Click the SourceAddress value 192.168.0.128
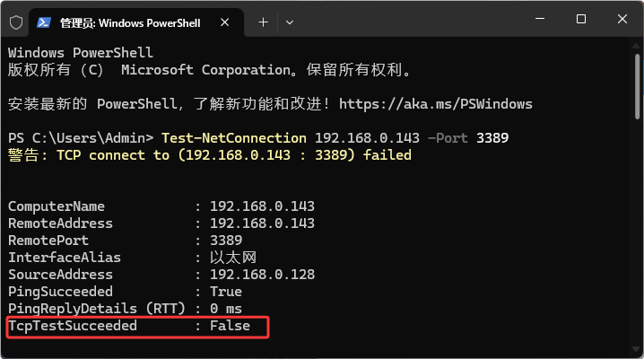The image size is (644, 359). pyautogui.click(x=262, y=275)
